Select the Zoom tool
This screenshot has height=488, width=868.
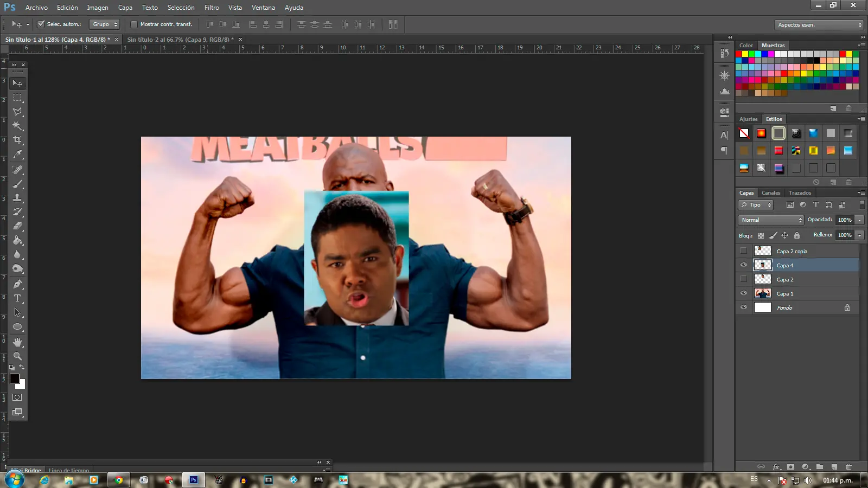[17, 356]
